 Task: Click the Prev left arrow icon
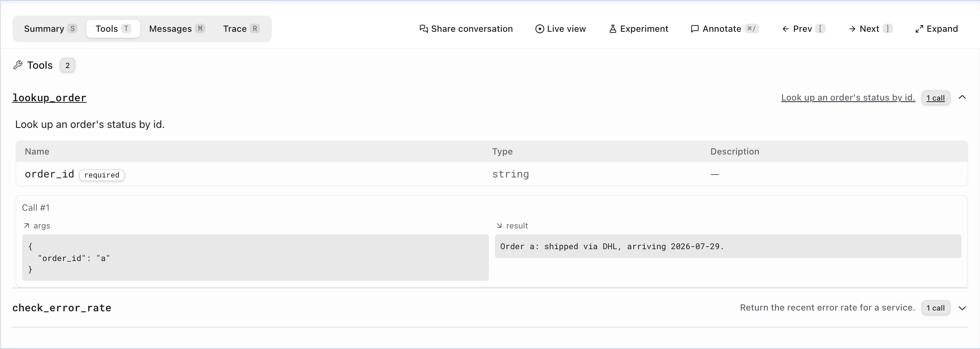786,29
